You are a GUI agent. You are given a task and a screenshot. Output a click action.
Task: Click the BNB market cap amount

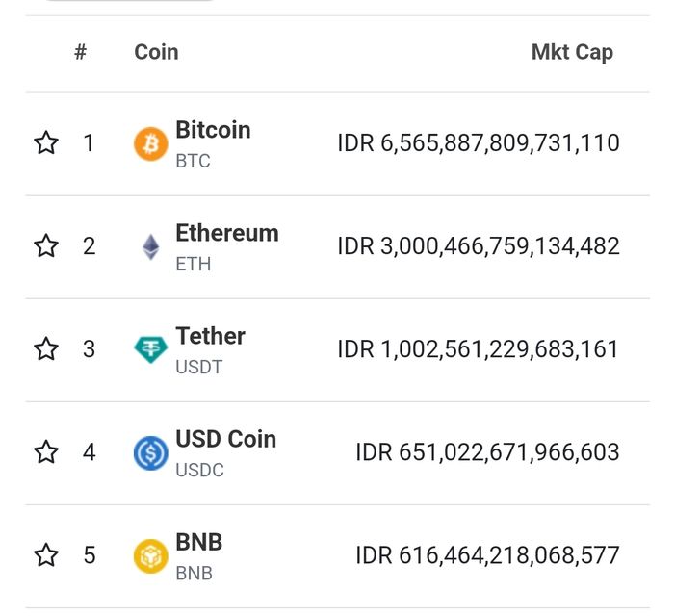[x=487, y=555]
